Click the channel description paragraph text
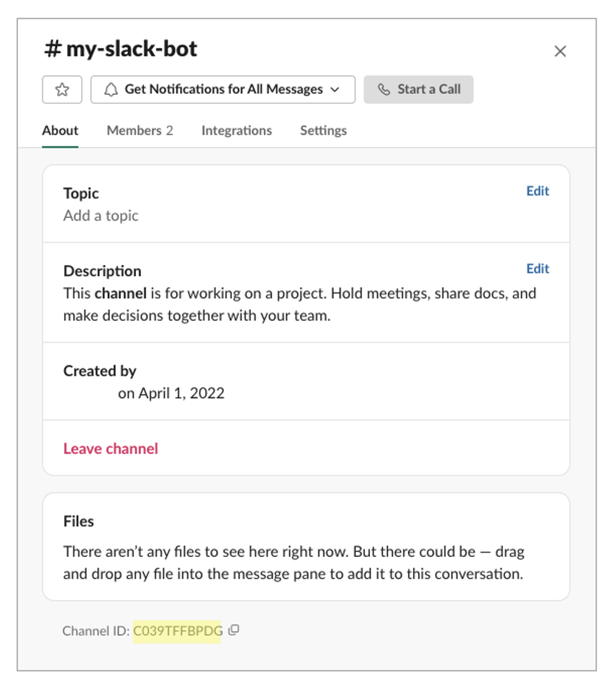This screenshot has width=616, height=688. pos(300,304)
